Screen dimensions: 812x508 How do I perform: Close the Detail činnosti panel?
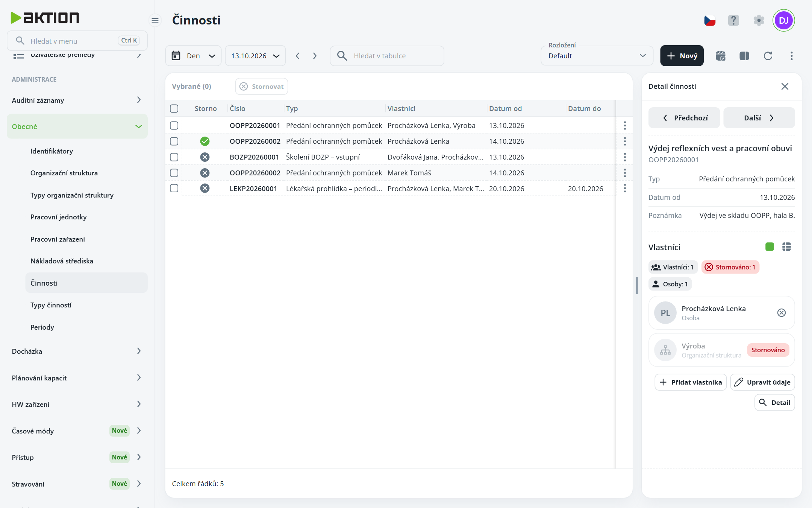pos(785,87)
